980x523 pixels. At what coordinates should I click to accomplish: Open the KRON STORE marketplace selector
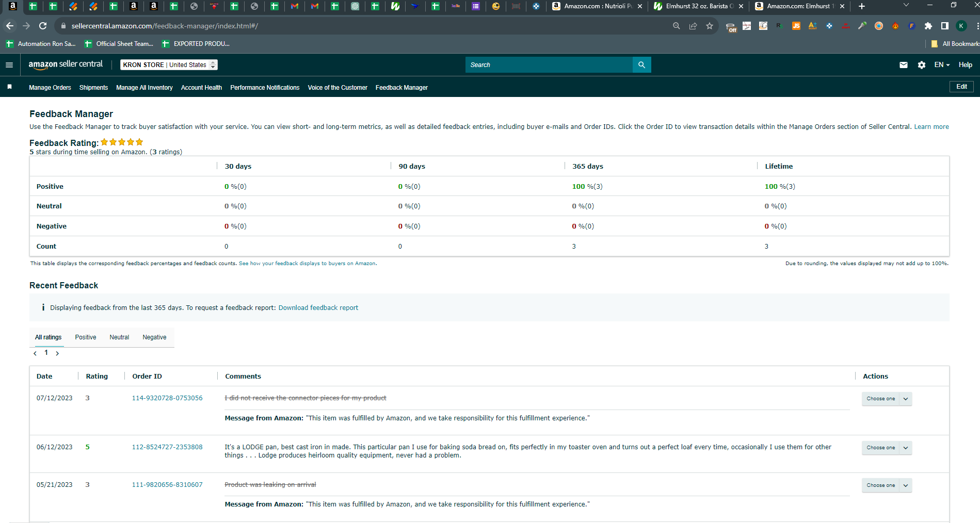click(x=169, y=65)
